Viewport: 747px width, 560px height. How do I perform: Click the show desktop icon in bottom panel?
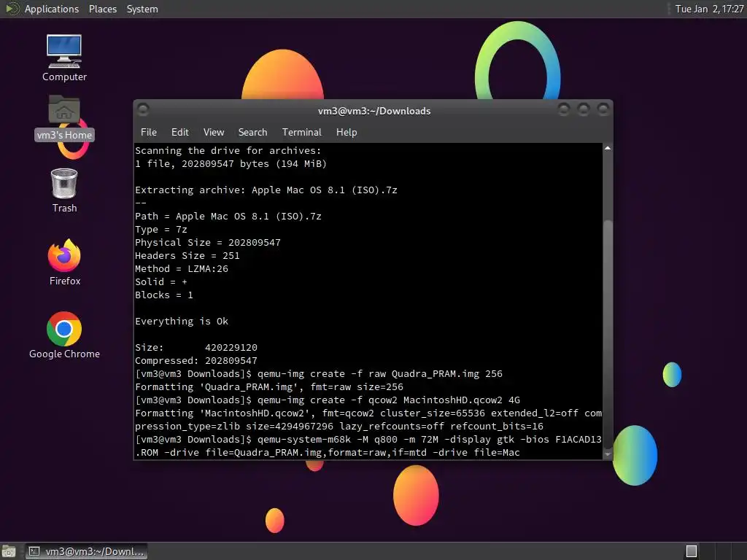9,551
